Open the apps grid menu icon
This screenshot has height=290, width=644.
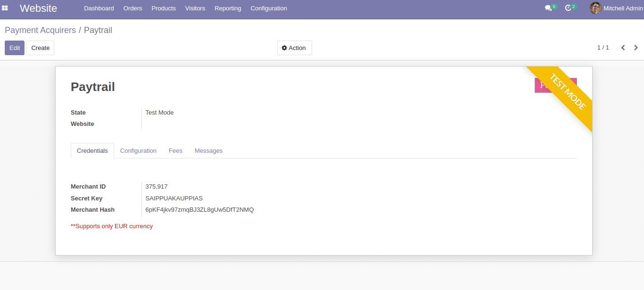(5, 8)
